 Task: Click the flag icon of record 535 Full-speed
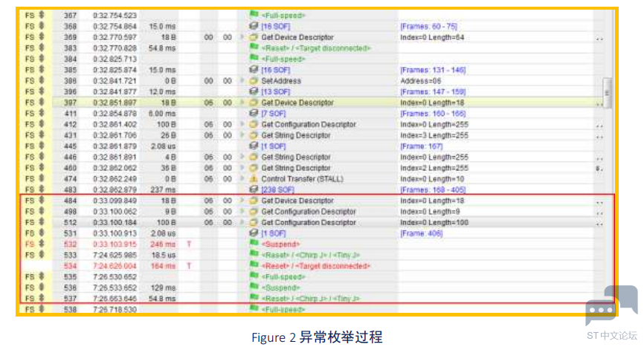pyautogui.click(x=254, y=276)
